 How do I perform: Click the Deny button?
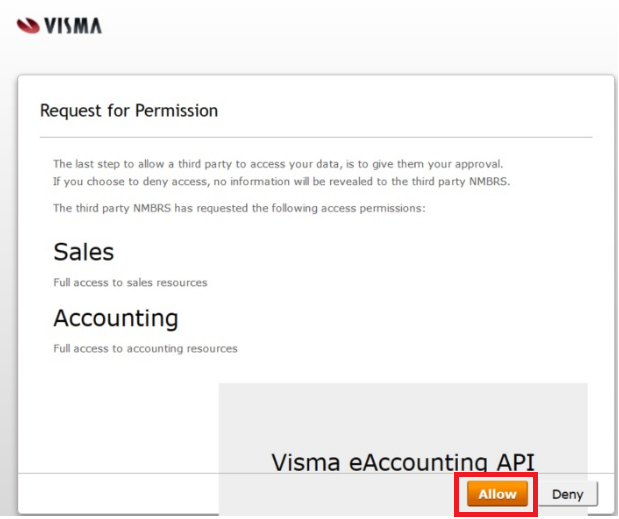(568, 494)
